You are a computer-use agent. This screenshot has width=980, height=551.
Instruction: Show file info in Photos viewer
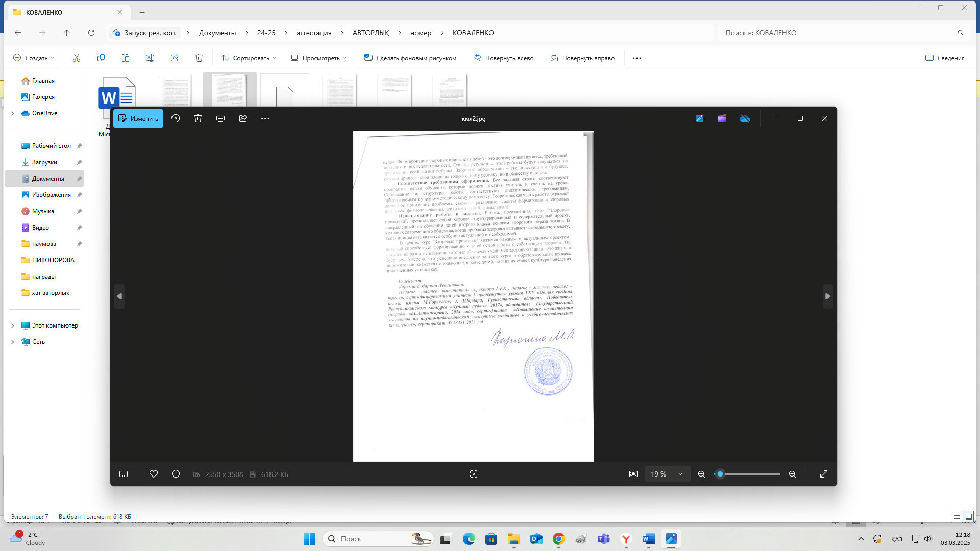tap(176, 474)
